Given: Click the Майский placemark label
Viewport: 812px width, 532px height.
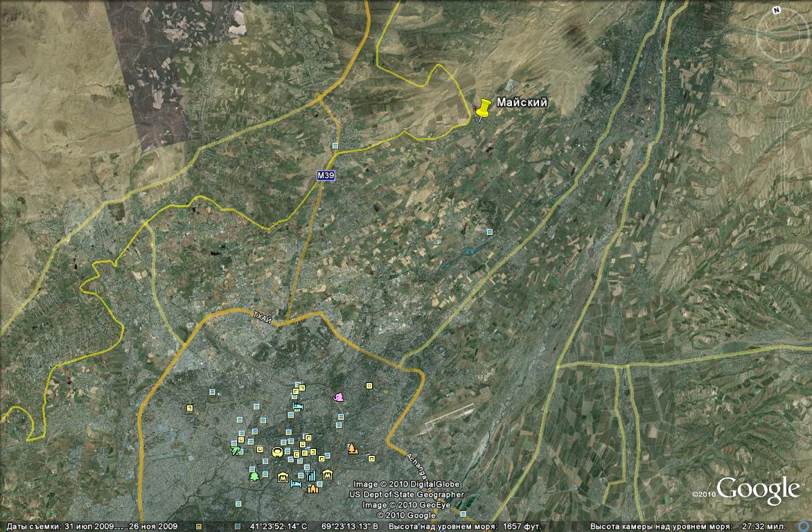Looking at the screenshot, I should [522, 103].
